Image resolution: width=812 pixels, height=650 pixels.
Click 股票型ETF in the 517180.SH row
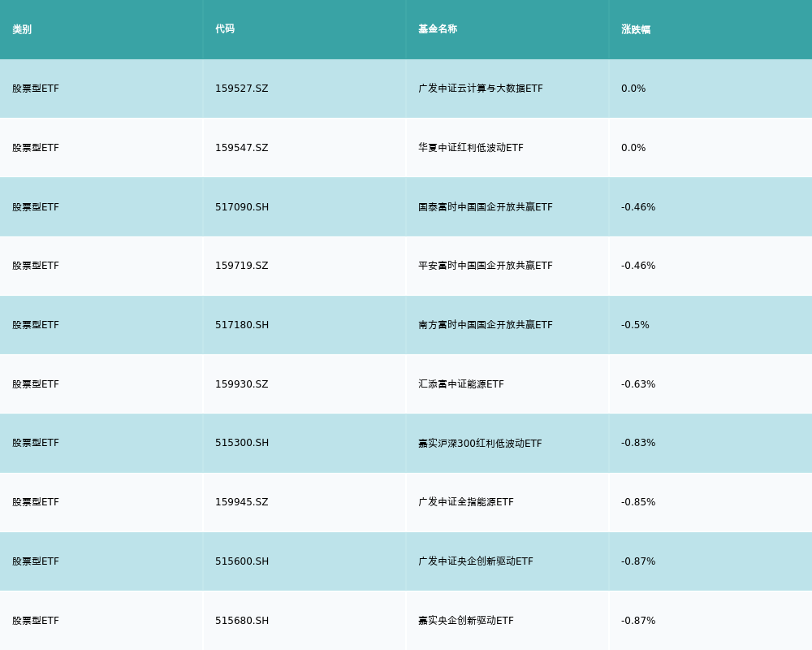36,325
